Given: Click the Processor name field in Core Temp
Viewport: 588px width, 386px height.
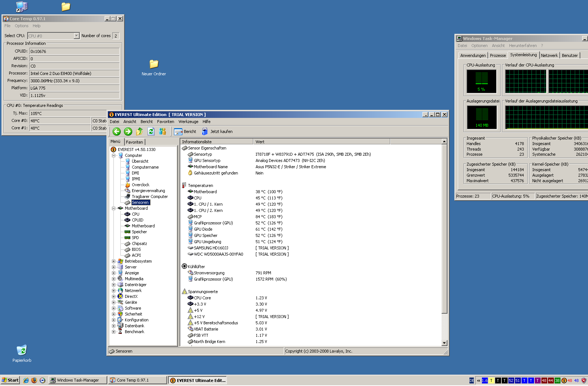Looking at the screenshot, I should click(75, 73).
